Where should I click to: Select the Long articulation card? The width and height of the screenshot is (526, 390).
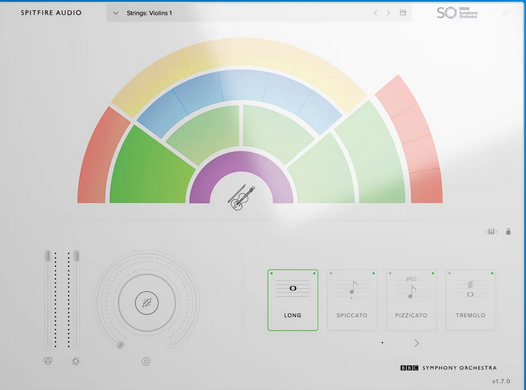pyautogui.click(x=293, y=300)
